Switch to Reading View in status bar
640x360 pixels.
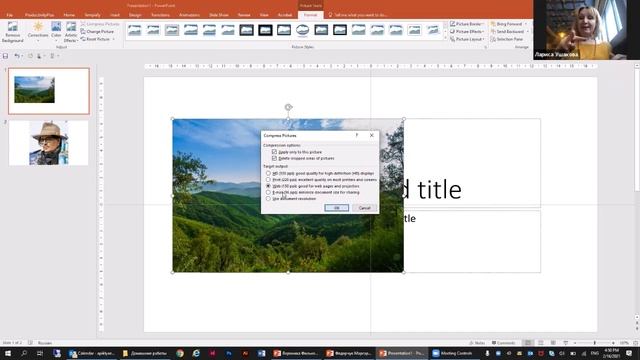point(553,343)
